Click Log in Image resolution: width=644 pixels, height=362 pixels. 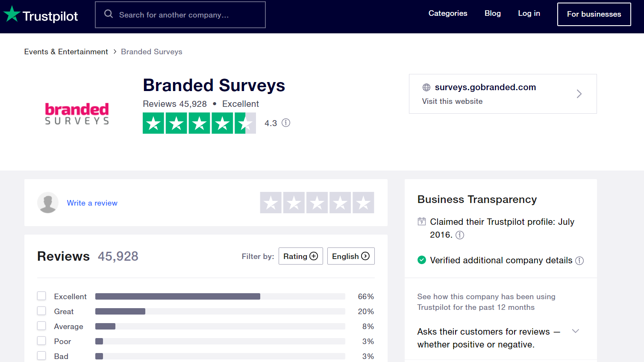click(529, 13)
